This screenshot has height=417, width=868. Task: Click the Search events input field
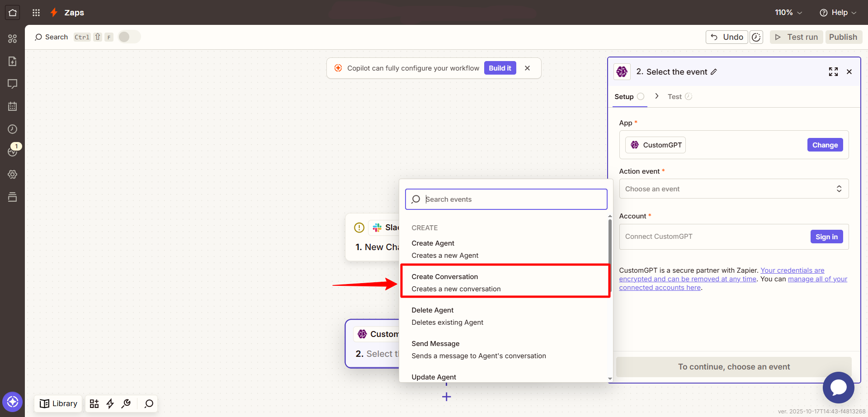506,199
